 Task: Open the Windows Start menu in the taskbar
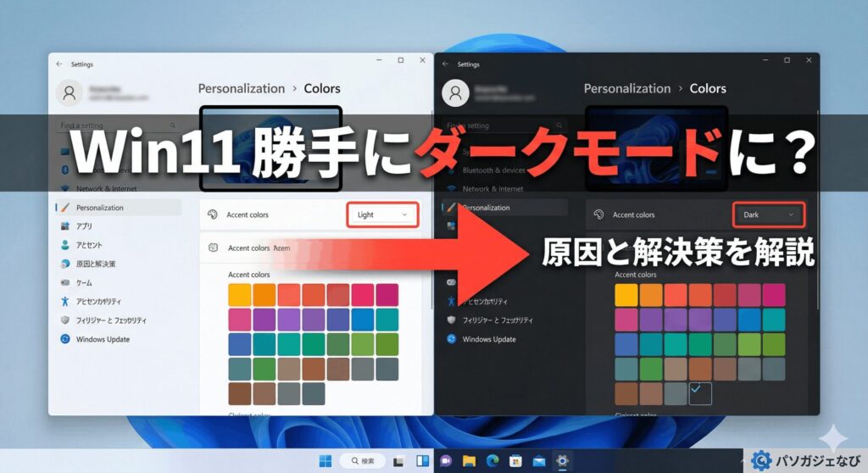[325, 461]
